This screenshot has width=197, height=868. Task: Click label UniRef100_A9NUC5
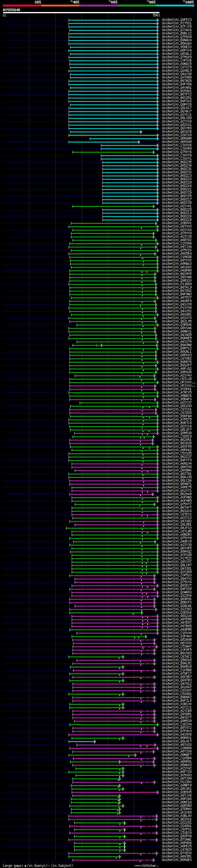coord(177,64)
